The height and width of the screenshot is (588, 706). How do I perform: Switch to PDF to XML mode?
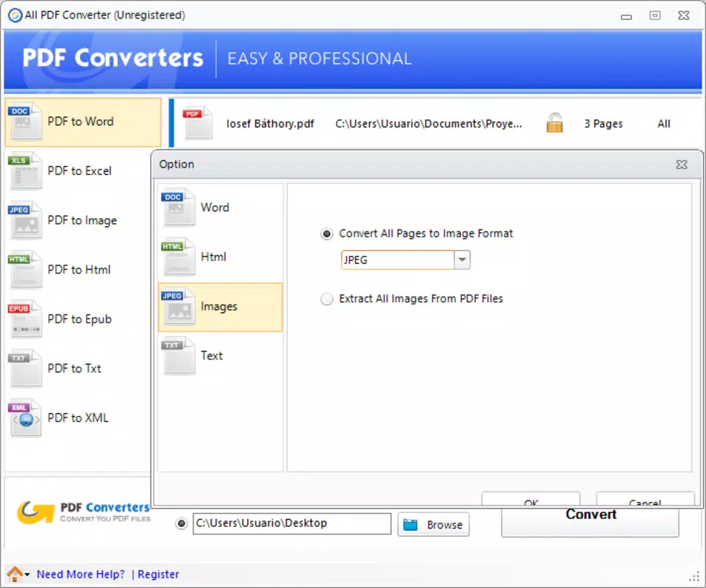click(x=79, y=418)
